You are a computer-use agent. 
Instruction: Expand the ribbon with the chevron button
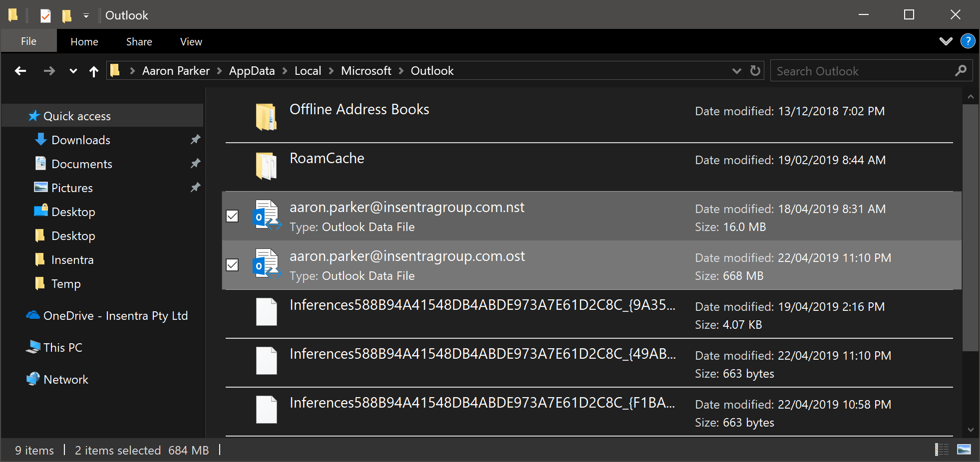[x=946, y=41]
